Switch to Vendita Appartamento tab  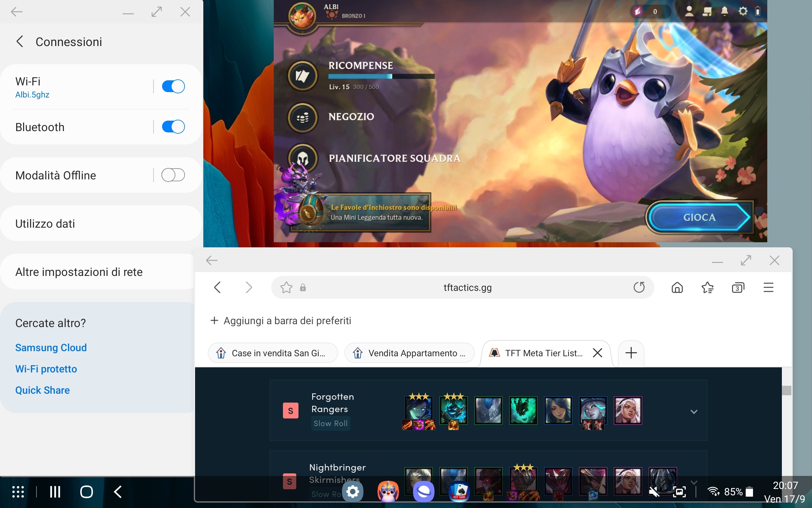tap(409, 353)
